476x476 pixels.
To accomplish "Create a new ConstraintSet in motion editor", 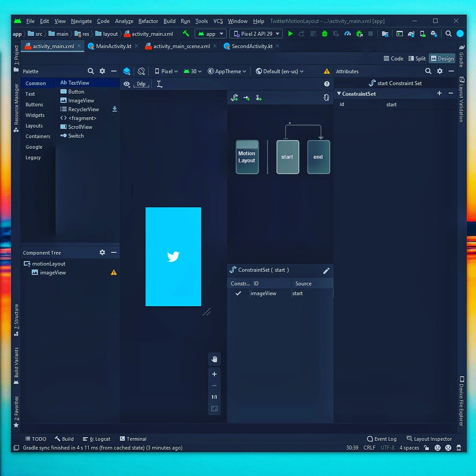I will pyautogui.click(x=234, y=97).
